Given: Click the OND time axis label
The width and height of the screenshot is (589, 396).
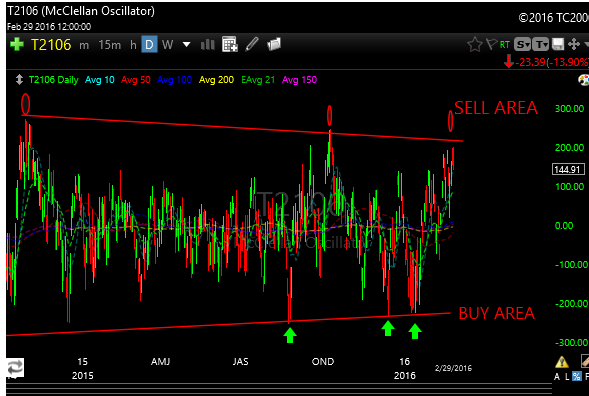Looking at the screenshot, I should tap(323, 361).
